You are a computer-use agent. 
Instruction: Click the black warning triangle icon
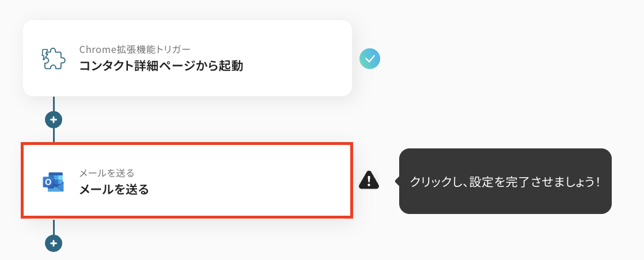(x=369, y=181)
